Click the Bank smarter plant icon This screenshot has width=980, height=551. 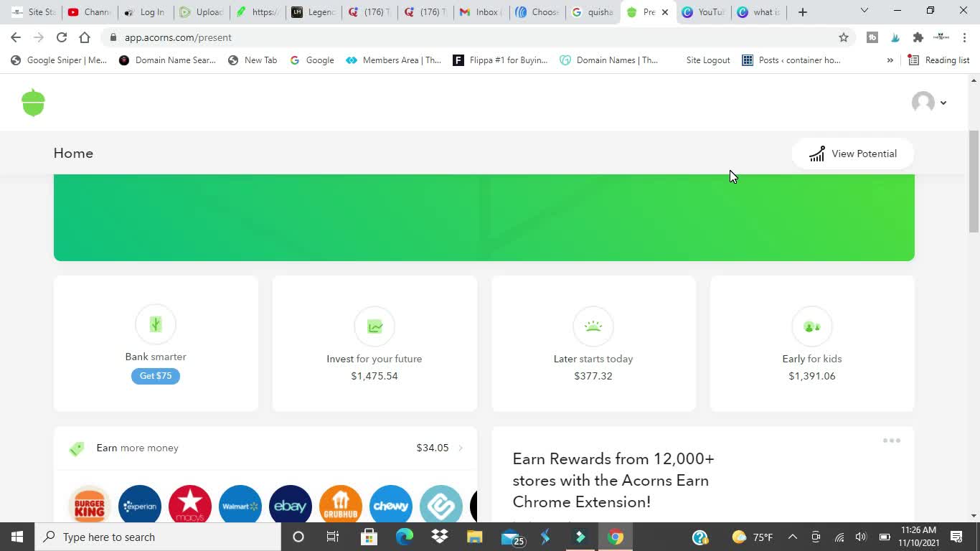[x=156, y=324]
